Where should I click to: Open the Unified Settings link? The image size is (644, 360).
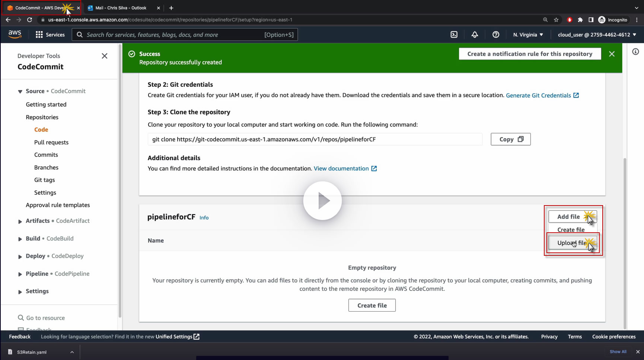178,337
